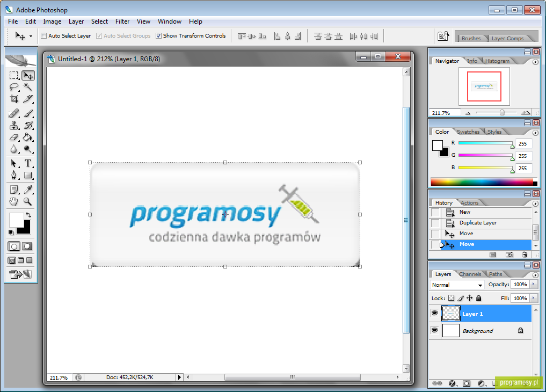Viewport: 546px width, 392px height.
Task: Uncheck Show Transform Controls
Action: pos(158,35)
